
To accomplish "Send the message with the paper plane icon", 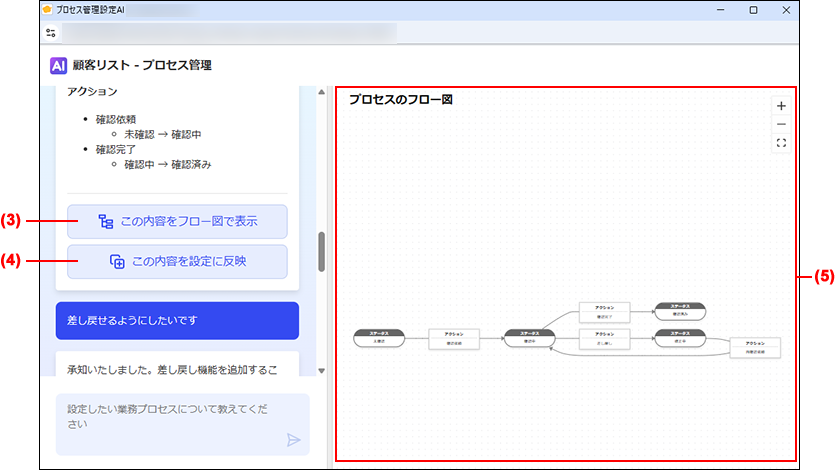I will [293, 440].
